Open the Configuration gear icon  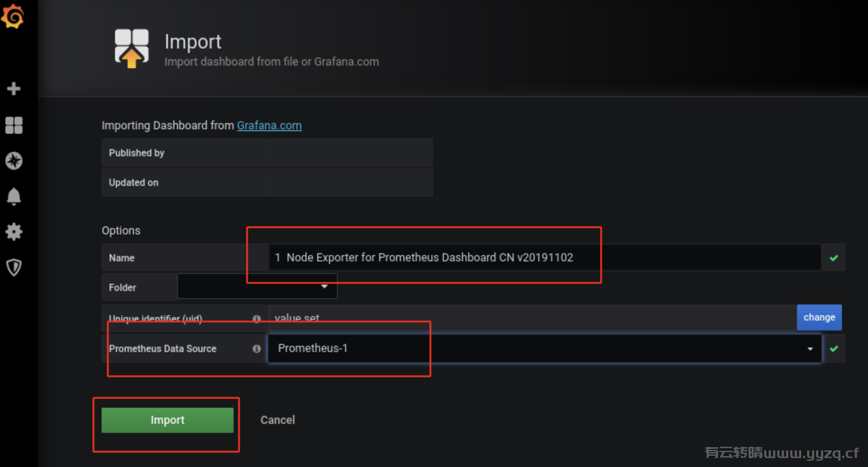coord(14,232)
